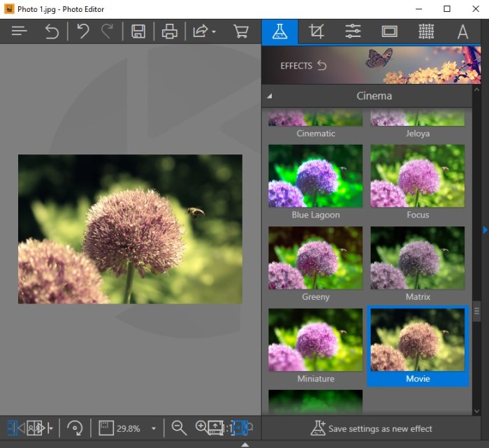The width and height of the screenshot is (489, 448).
Task: Apply the Cinematic effect thumbnail
Action: pos(315,117)
